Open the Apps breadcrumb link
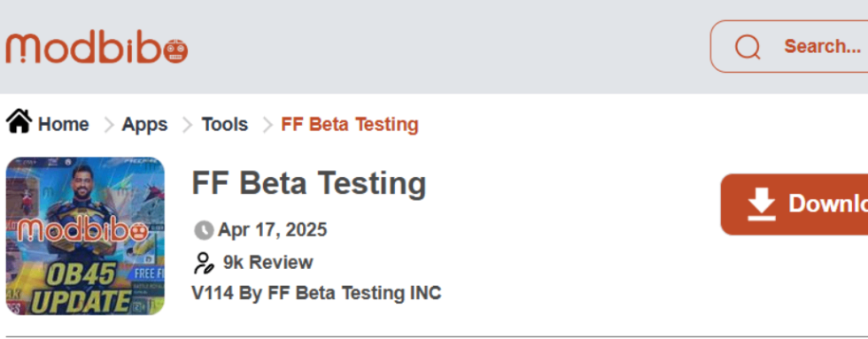This screenshot has height=339, width=868. [x=144, y=125]
